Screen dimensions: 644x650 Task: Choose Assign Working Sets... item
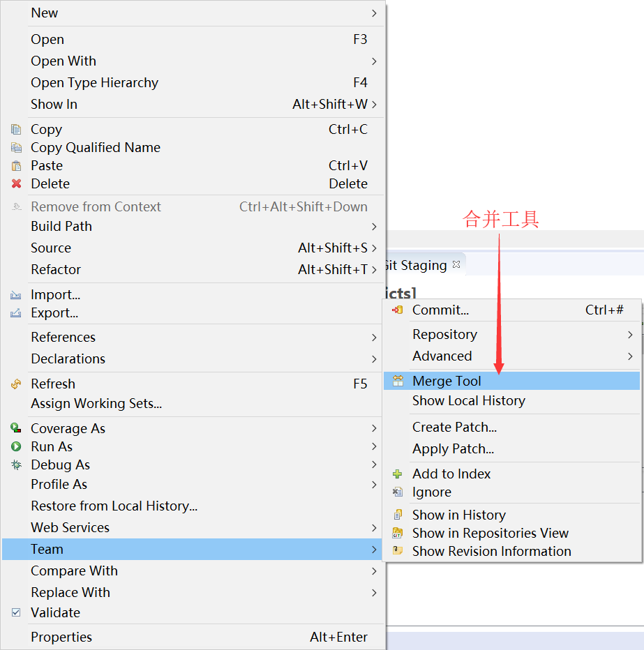click(x=192, y=403)
